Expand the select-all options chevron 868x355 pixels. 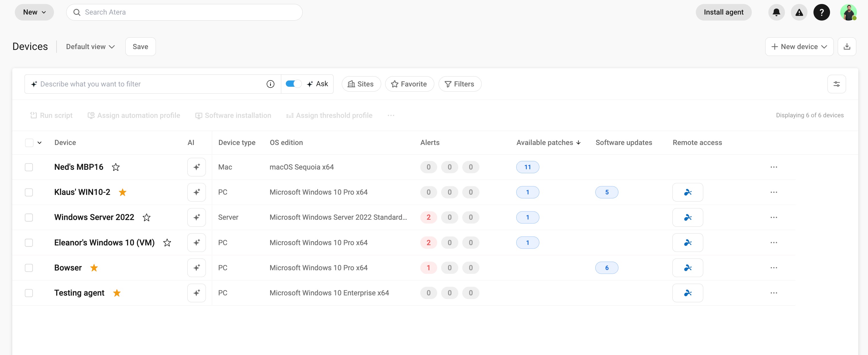pos(39,143)
